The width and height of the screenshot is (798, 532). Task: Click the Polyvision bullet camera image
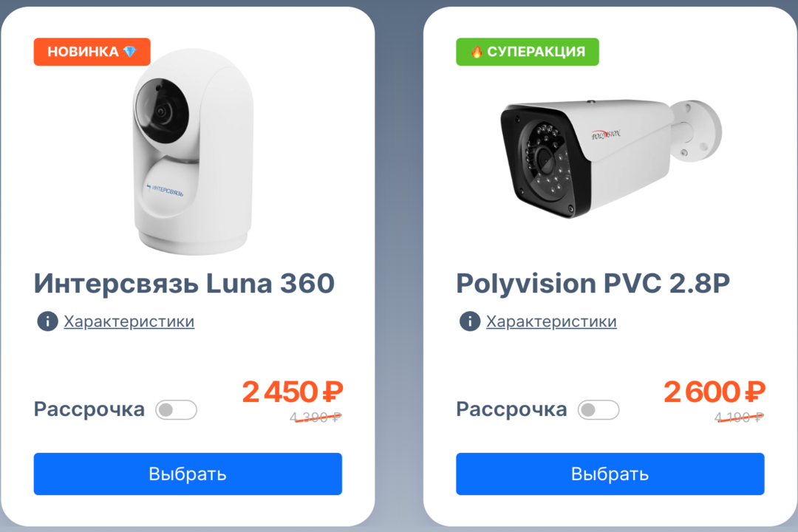tap(611, 159)
